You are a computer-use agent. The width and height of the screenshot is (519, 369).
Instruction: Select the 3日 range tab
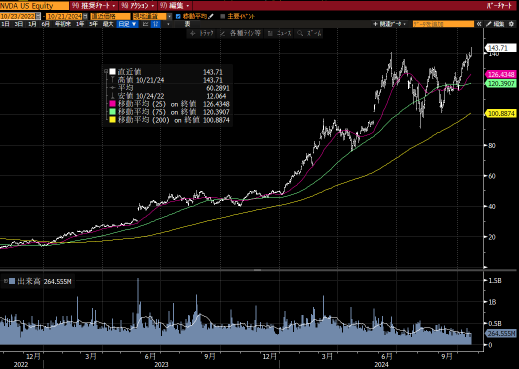click(19, 24)
